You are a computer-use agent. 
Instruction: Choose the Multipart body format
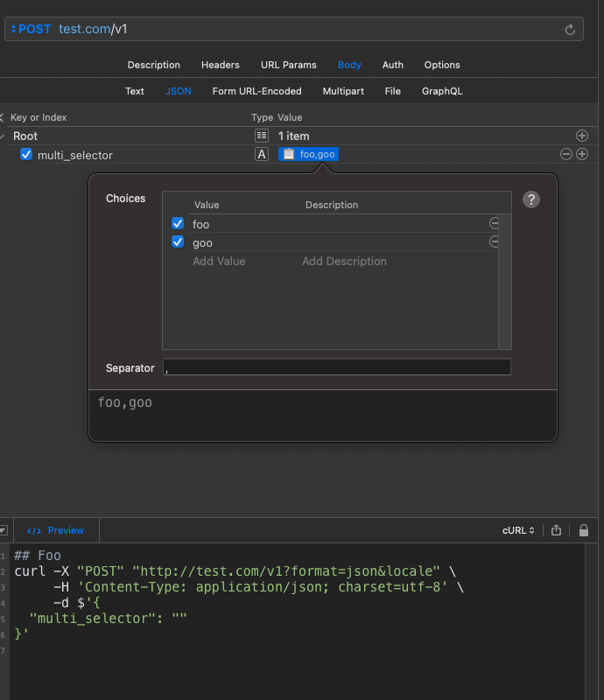click(343, 91)
